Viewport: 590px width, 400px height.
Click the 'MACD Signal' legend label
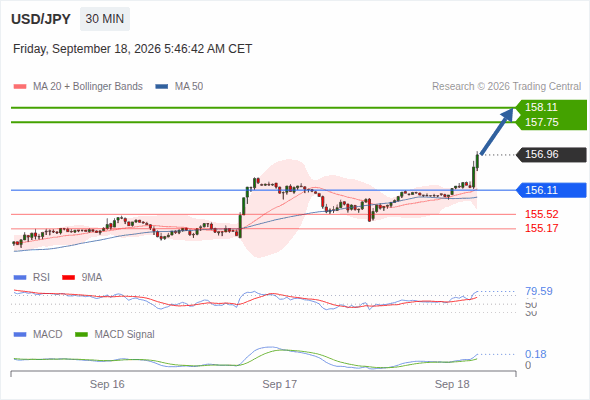click(125, 335)
